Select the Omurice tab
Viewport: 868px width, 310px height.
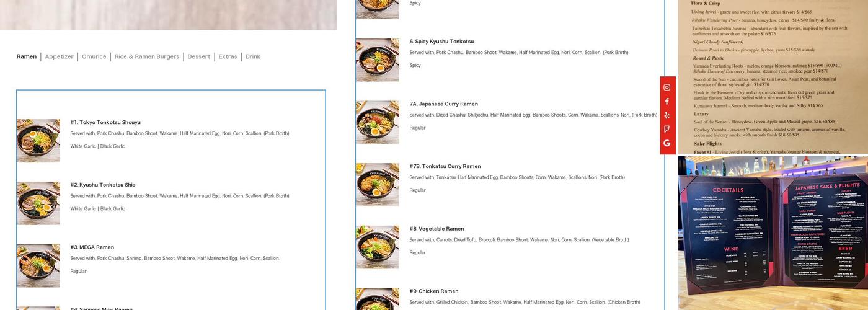point(94,56)
